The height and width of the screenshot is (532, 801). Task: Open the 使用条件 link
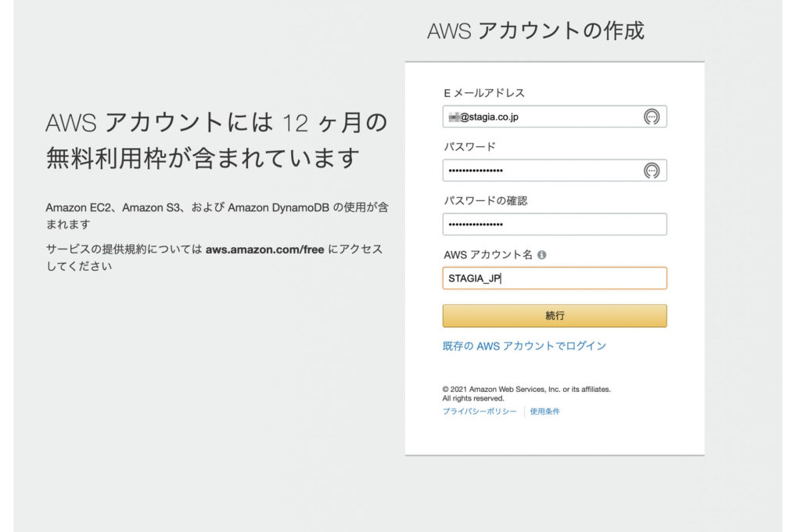pyautogui.click(x=544, y=412)
